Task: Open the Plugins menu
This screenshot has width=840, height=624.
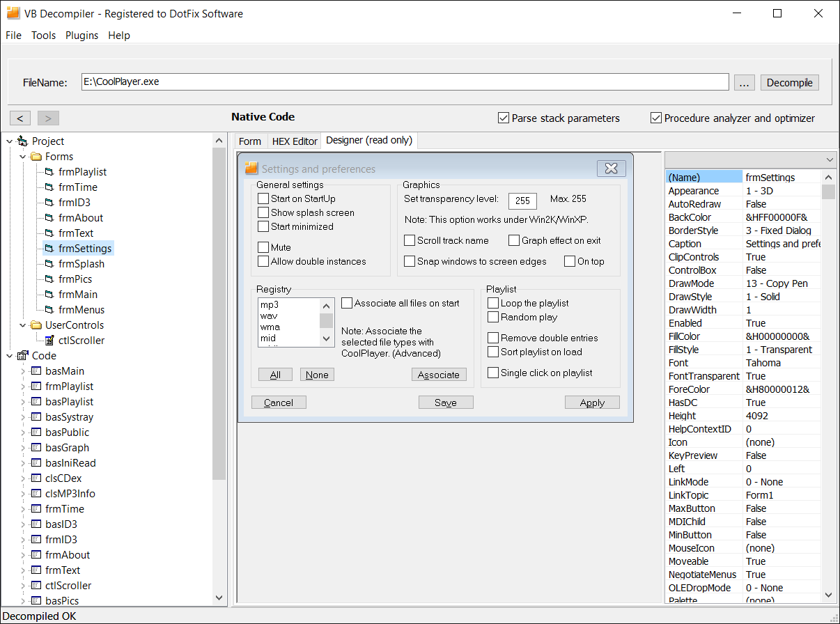Action: tap(81, 36)
